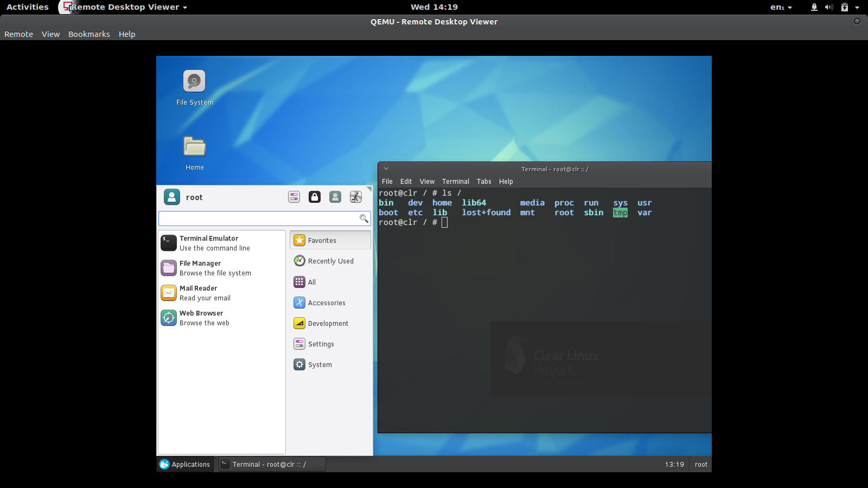The width and height of the screenshot is (868, 488).
Task: Click the Applications panel button
Action: click(x=185, y=464)
